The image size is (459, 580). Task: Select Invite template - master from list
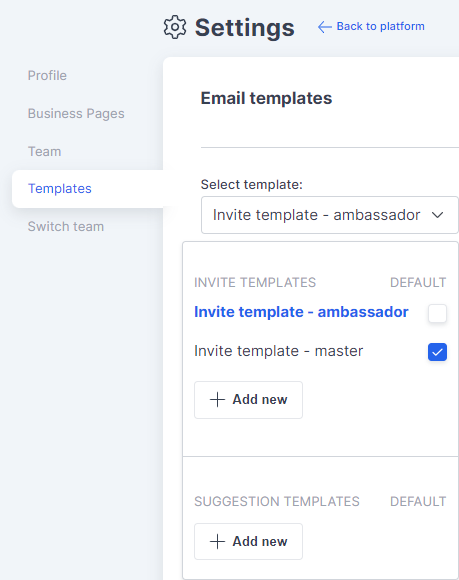(279, 351)
